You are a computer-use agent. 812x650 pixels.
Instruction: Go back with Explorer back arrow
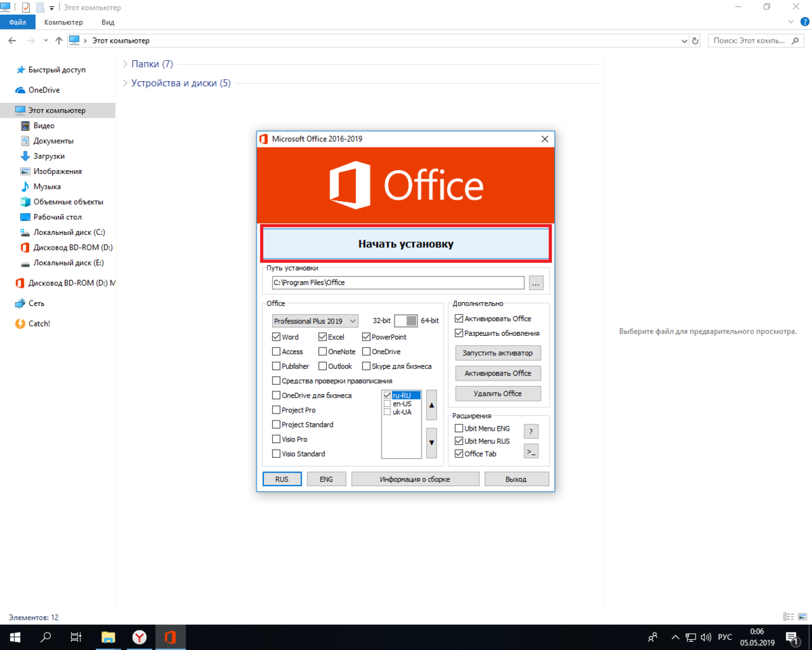(12, 41)
